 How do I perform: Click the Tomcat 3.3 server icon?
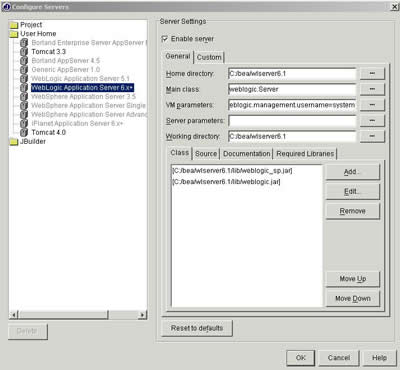[x=24, y=52]
